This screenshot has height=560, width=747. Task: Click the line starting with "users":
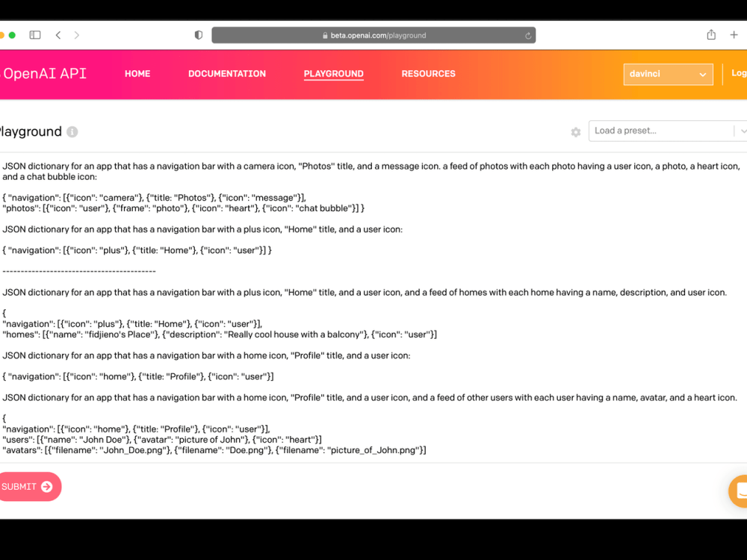162,440
